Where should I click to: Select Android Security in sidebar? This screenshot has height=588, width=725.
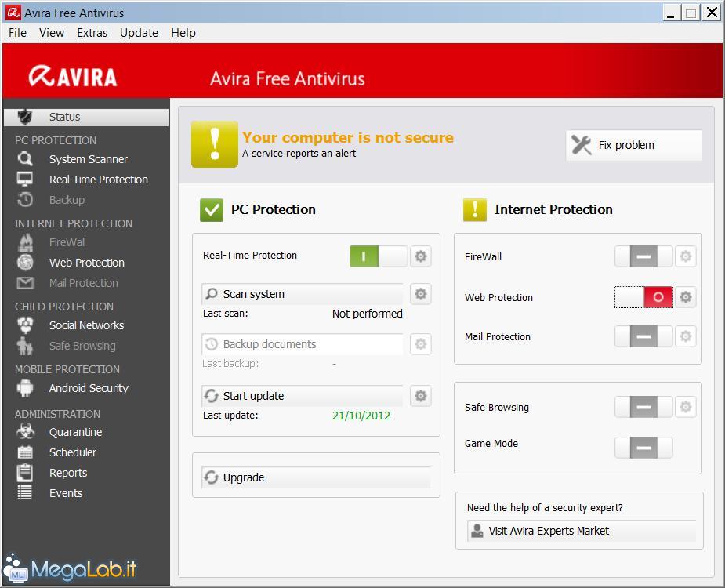tap(89, 388)
